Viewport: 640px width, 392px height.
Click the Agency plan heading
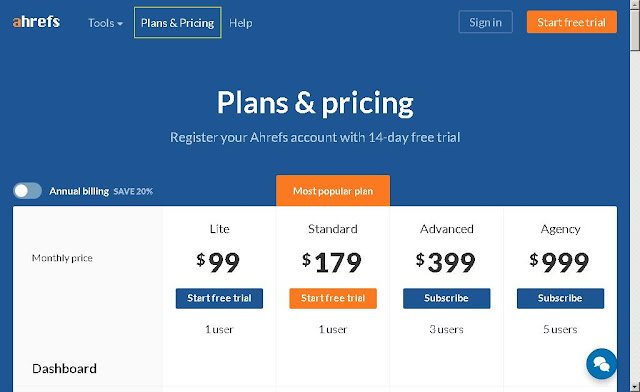(x=560, y=229)
